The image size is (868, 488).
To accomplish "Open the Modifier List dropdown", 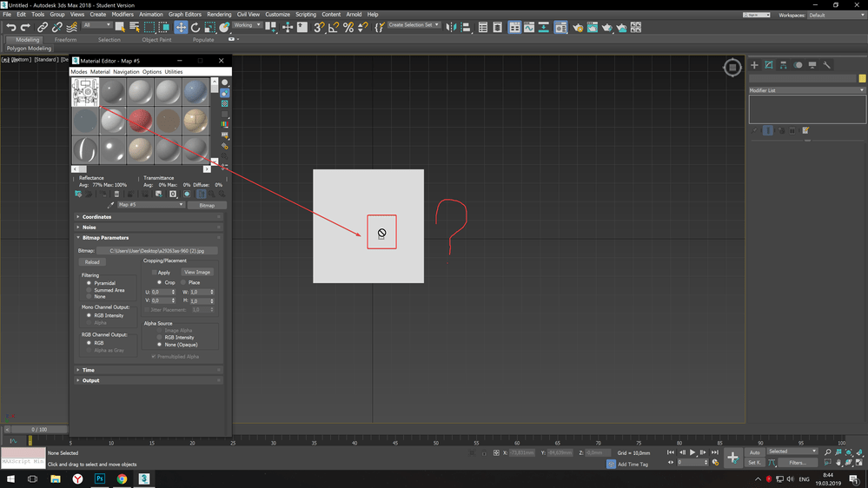I will coord(806,90).
